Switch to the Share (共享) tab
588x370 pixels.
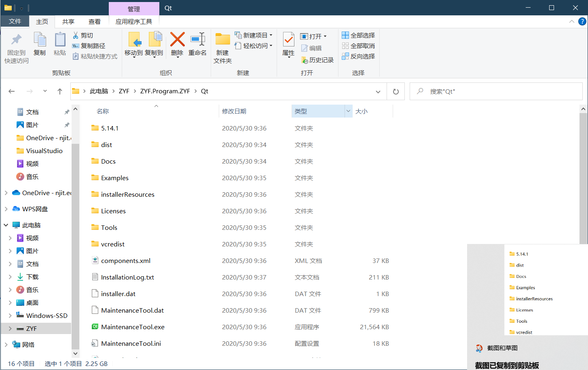click(x=68, y=21)
